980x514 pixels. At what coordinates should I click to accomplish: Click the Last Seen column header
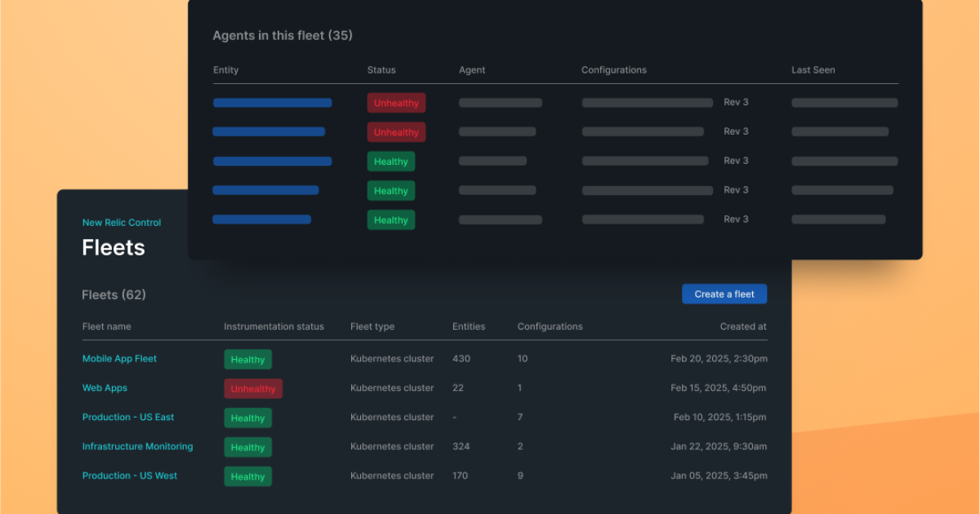point(813,70)
